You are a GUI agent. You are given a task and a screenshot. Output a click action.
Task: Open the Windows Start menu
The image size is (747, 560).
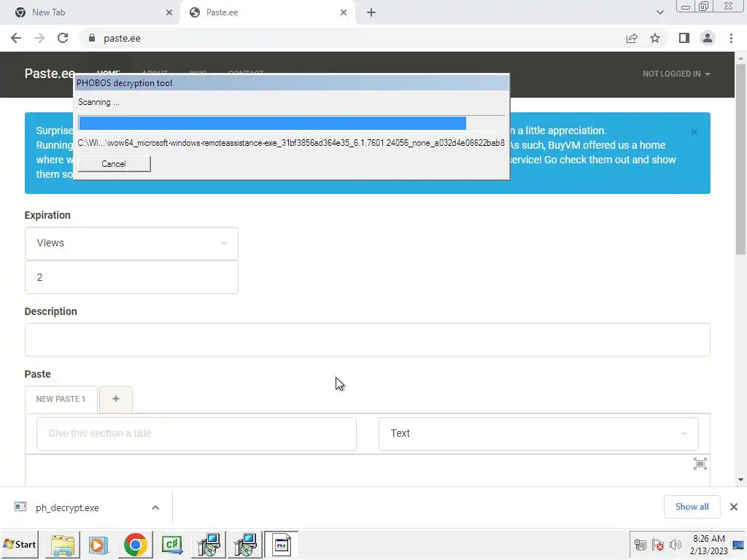click(20, 544)
